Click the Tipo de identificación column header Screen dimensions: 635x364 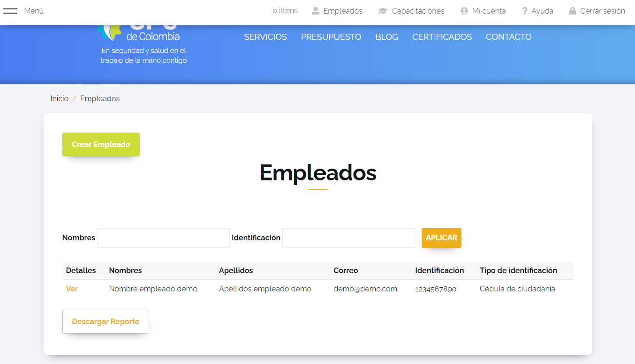(x=518, y=271)
